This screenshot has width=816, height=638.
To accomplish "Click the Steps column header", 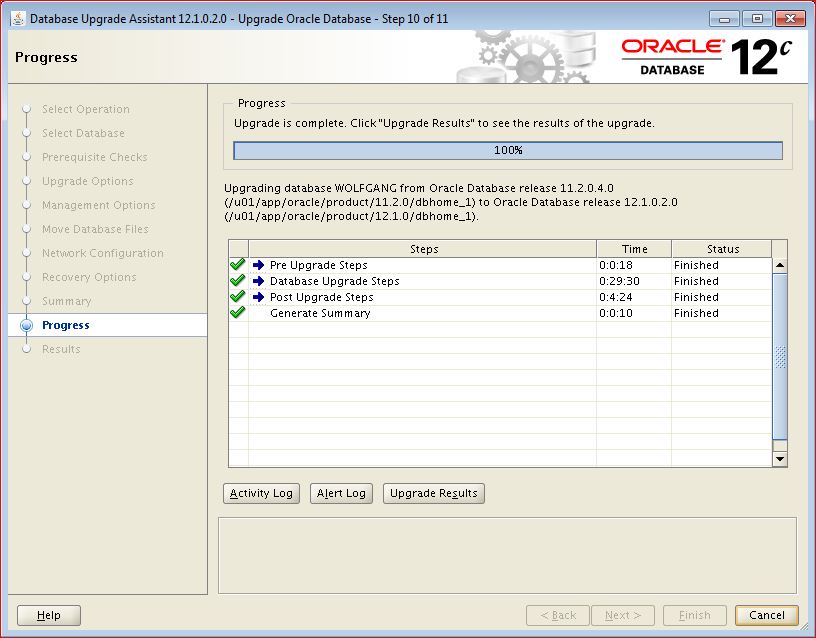I will point(423,249).
